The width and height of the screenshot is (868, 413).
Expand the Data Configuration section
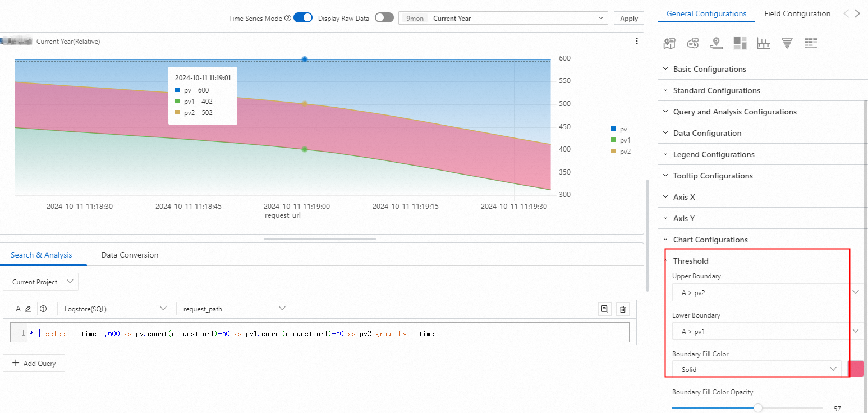(x=763, y=133)
